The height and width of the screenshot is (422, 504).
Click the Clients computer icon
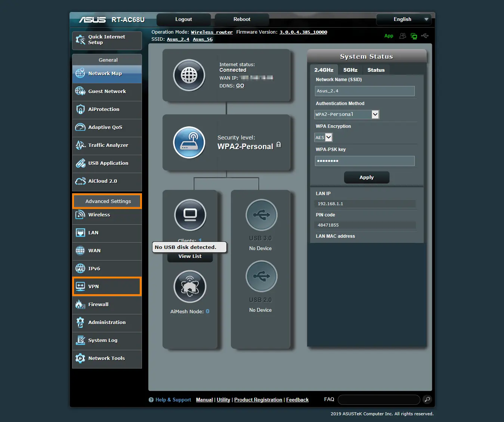pos(190,215)
